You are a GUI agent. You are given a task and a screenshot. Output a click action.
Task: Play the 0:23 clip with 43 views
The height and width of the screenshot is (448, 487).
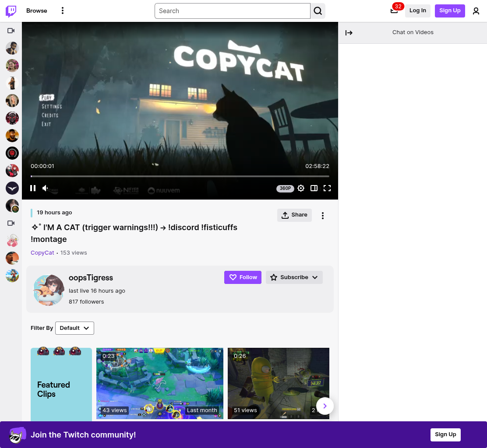[160, 383]
